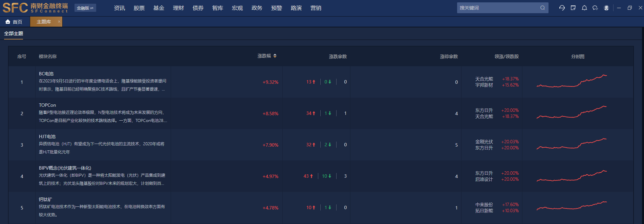Image resolution: width=644 pixels, height=224 pixels.
Task: Click the 钙钛矿 row intraday chart
Action: click(x=572, y=206)
